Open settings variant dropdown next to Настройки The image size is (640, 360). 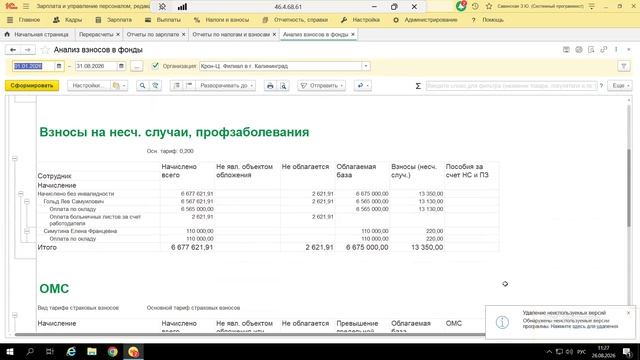119,86
